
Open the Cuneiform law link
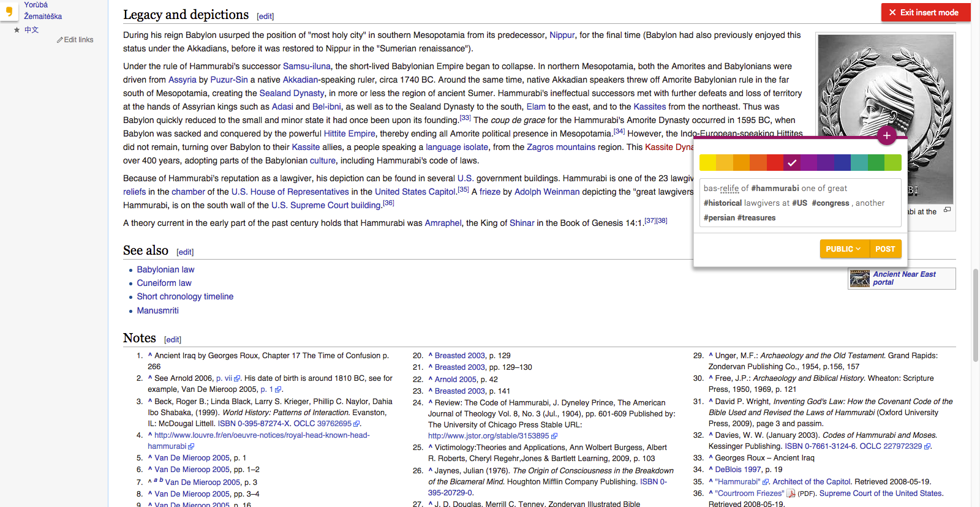pyautogui.click(x=164, y=283)
